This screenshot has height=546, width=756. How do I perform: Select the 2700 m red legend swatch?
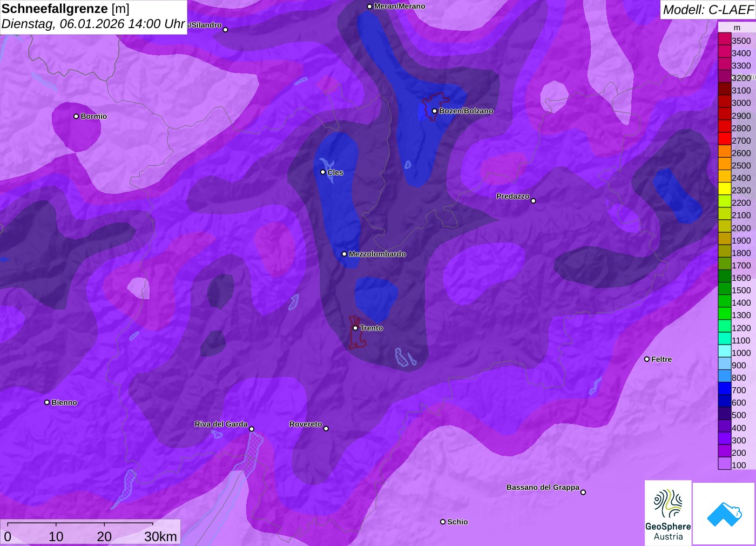[725, 139]
